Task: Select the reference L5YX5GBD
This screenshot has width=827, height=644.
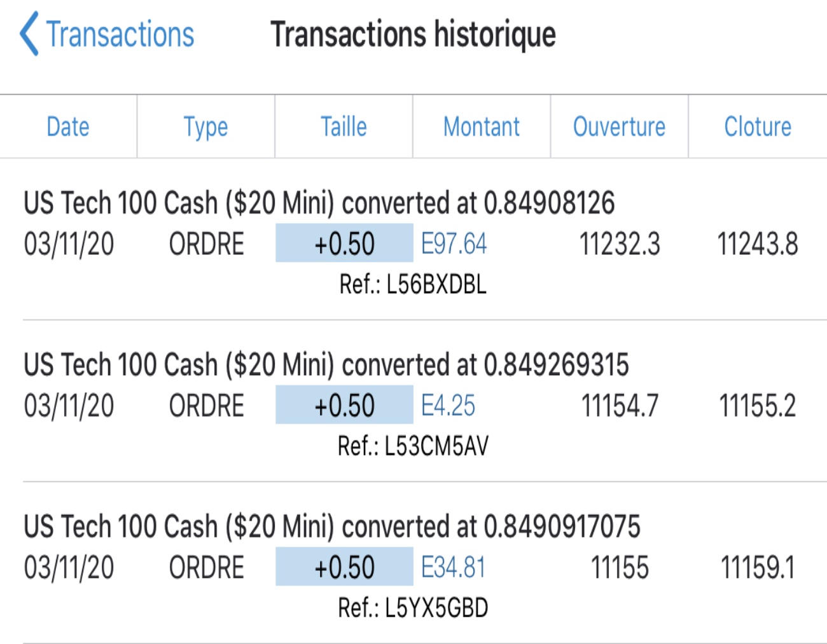Action: coord(413,608)
